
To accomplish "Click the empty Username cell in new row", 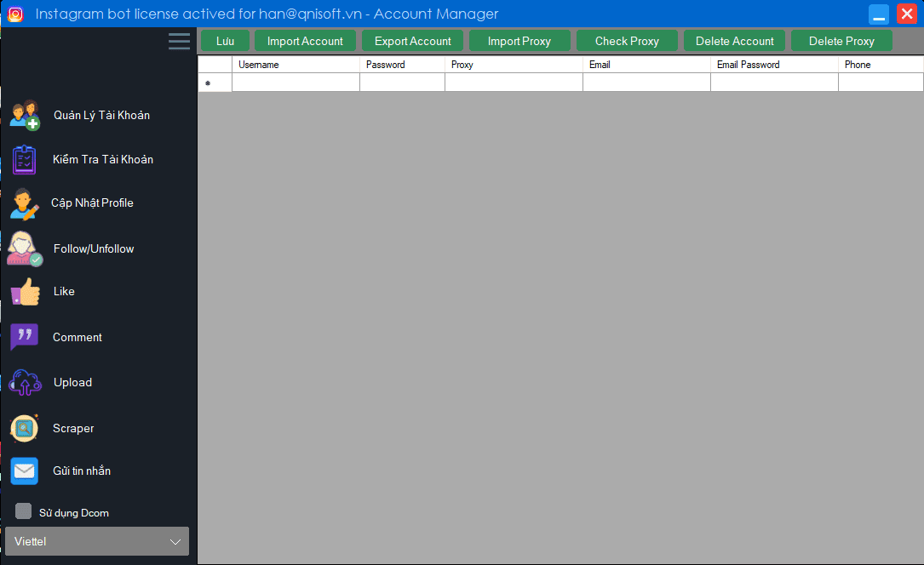I will 296,83.
